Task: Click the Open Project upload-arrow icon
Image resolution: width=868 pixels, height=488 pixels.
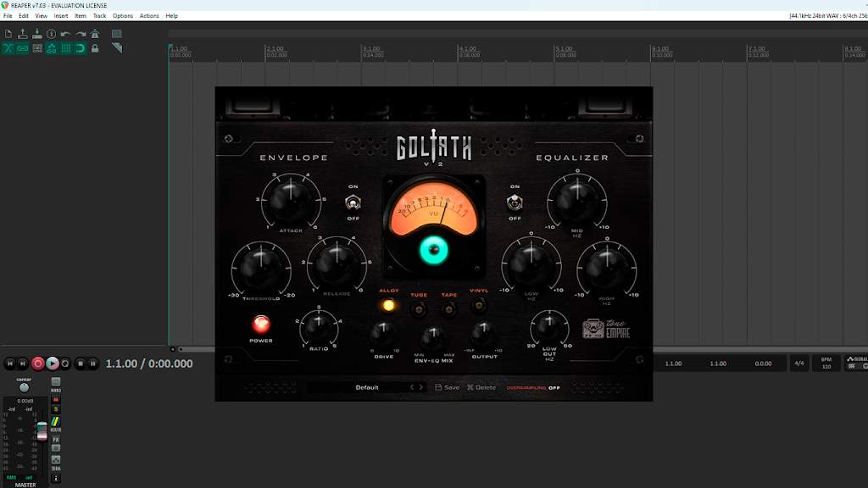Action: (23, 34)
